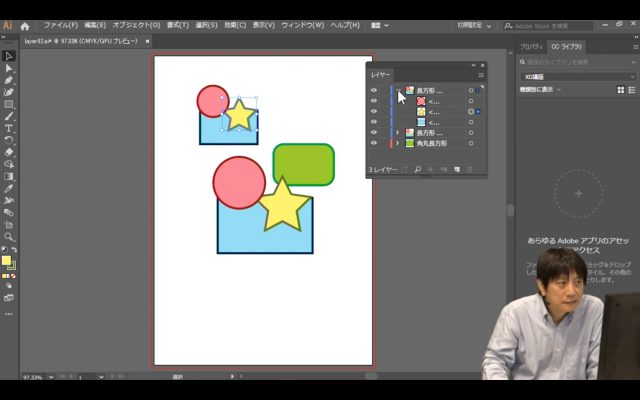Screen dimensions: 640x400
Task: Go to the Illustrator Home screen
Action: (x=25, y=27)
